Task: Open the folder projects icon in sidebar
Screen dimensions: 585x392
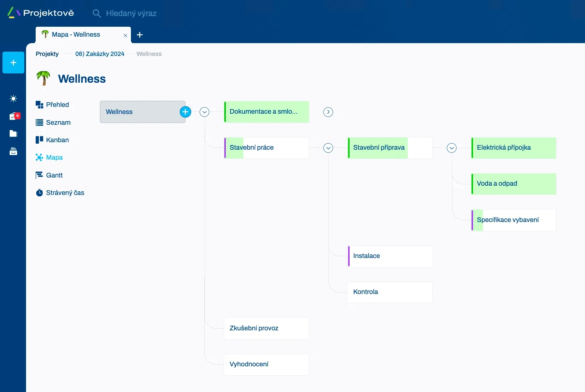Action: 14,134
